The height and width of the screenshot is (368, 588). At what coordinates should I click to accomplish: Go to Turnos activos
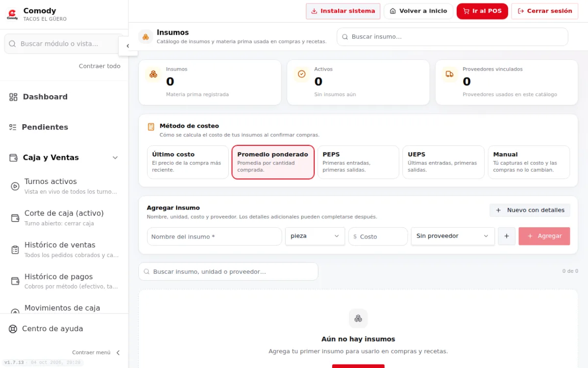click(64, 186)
